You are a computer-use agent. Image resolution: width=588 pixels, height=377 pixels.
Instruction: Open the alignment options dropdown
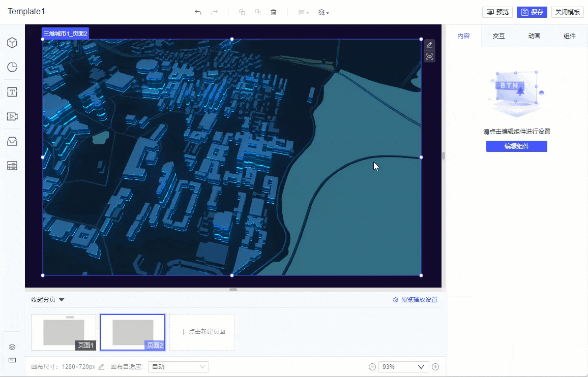303,12
